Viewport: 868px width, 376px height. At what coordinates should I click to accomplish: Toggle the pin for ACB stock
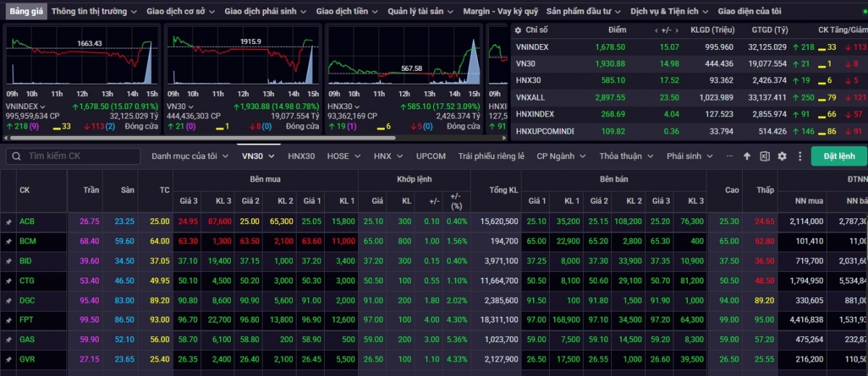click(9, 222)
